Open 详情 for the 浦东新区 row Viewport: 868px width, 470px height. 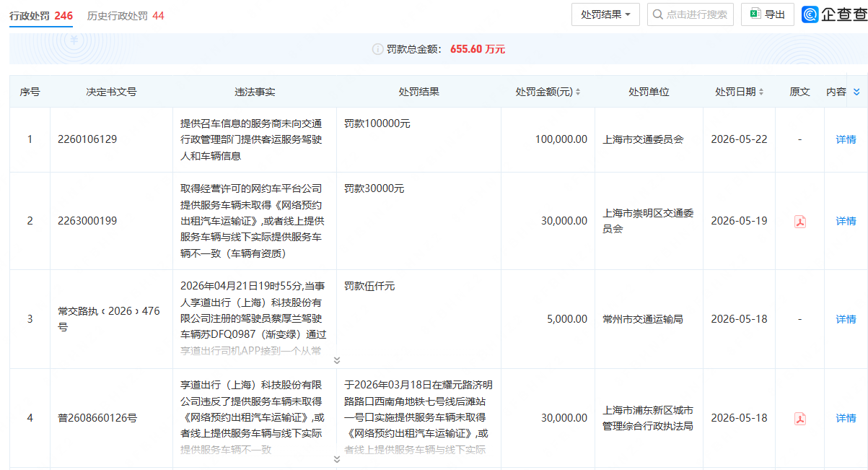pyautogui.click(x=846, y=418)
